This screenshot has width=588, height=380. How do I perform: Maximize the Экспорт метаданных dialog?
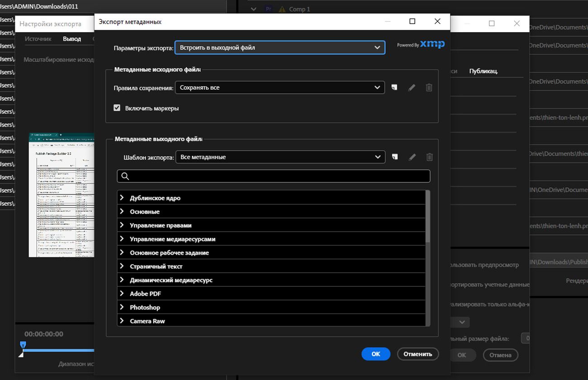click(x=412, y=21)
